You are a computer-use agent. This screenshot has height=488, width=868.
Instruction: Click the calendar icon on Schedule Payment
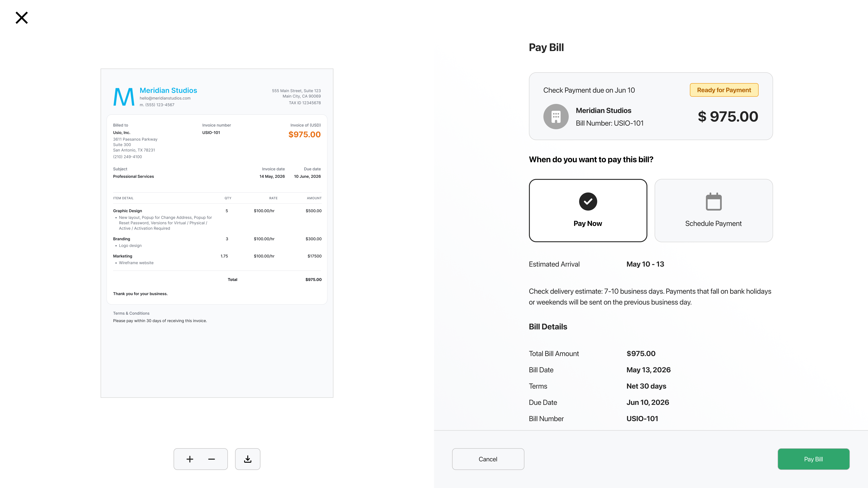point(714,202)
